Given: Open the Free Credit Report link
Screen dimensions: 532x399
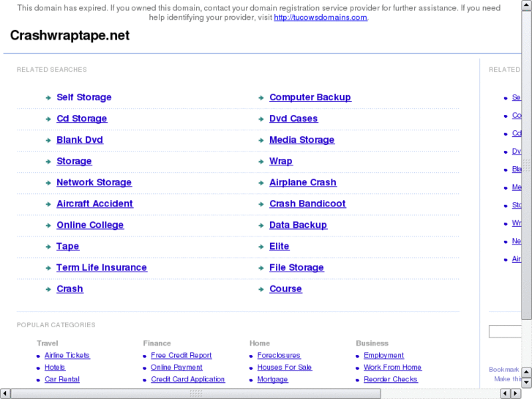Looking at the screenshot, I should 181,356.
